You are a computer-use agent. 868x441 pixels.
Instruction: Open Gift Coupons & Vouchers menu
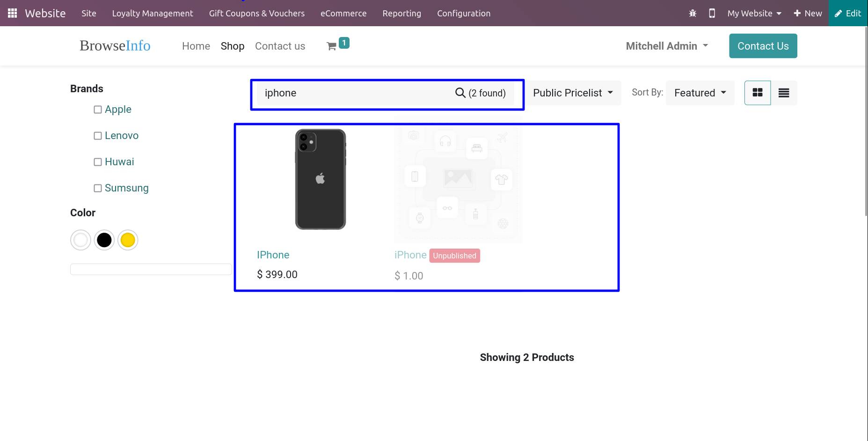[257, 13]
